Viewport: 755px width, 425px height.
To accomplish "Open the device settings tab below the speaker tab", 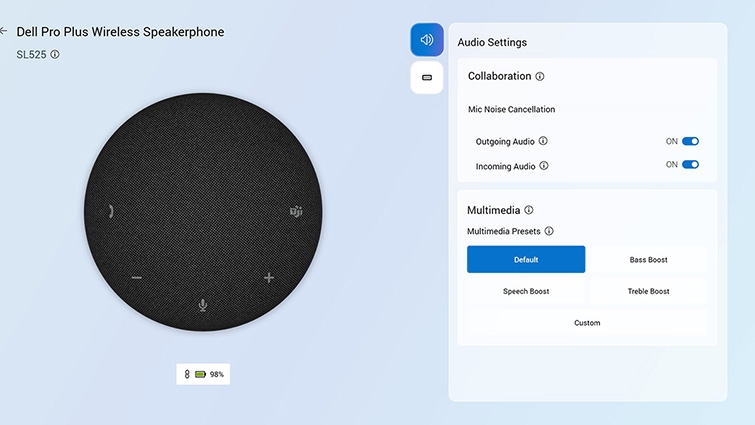I will [427, 77].
